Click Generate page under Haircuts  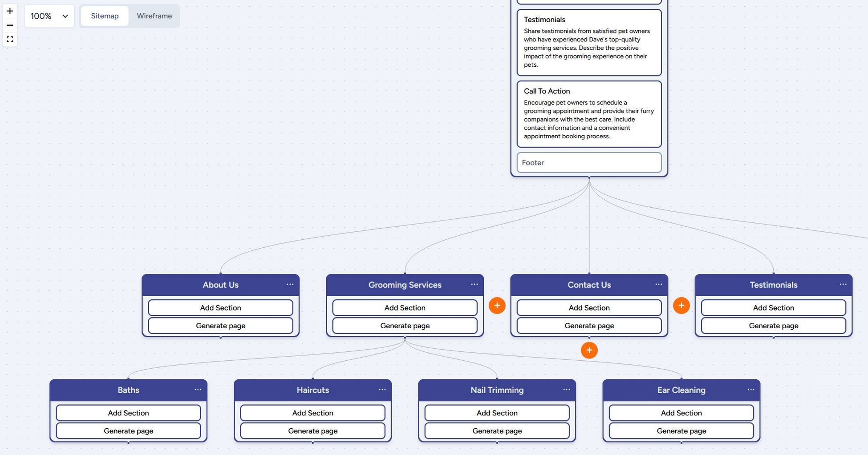click(312, 431)
